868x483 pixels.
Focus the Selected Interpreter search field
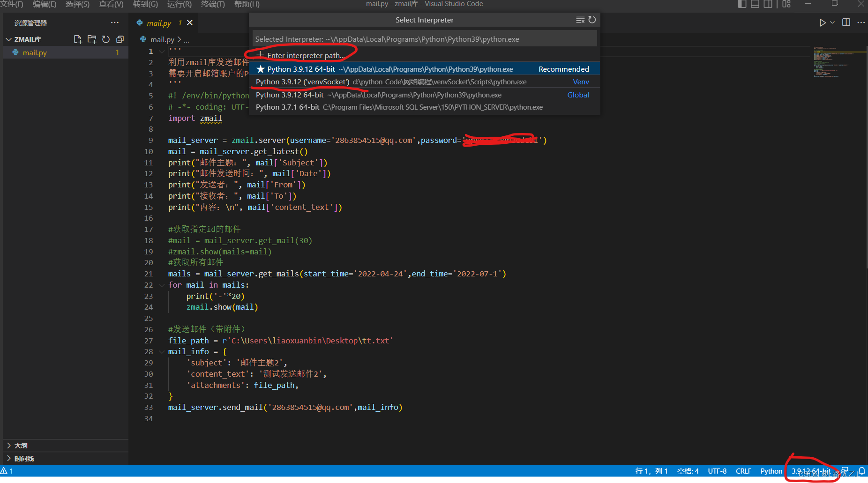pos(424,39)
